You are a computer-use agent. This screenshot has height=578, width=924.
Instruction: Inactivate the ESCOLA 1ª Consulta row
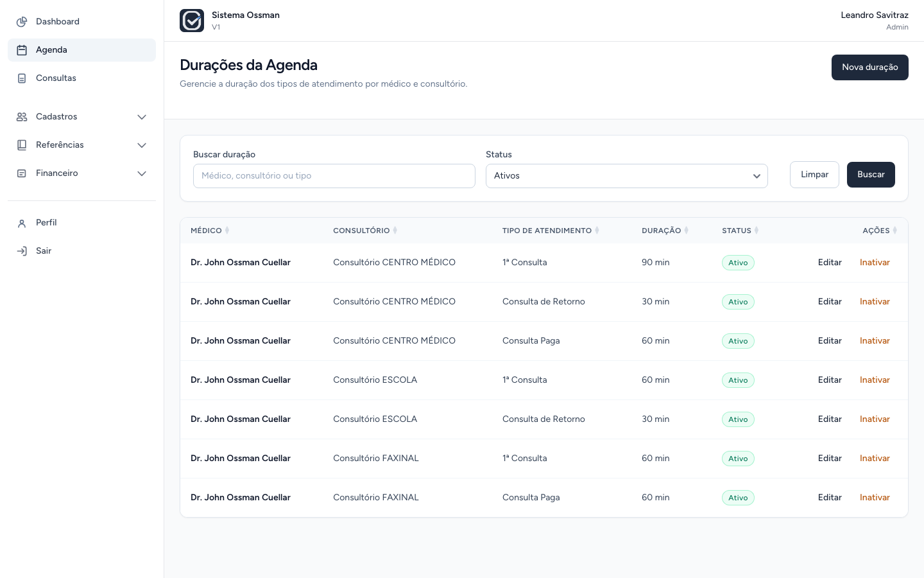click(x=875, y=380)
